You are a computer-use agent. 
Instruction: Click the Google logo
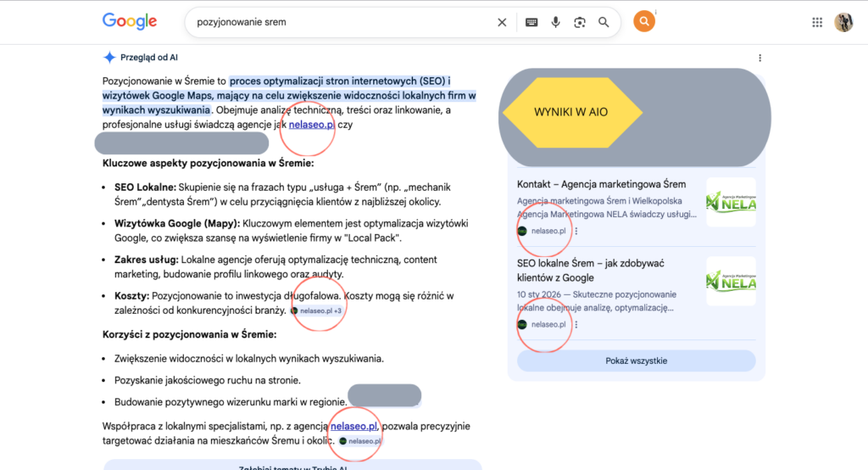point(130,21)
